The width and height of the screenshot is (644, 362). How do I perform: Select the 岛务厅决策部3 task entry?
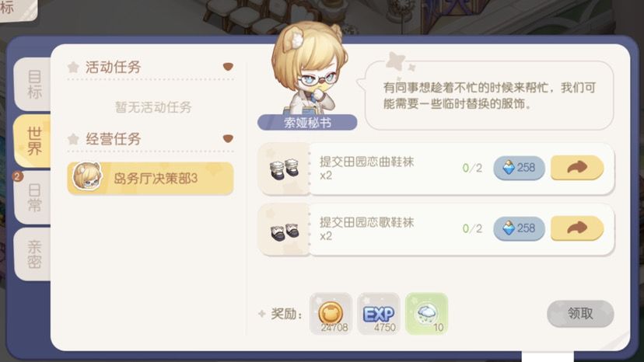[150, 178]
